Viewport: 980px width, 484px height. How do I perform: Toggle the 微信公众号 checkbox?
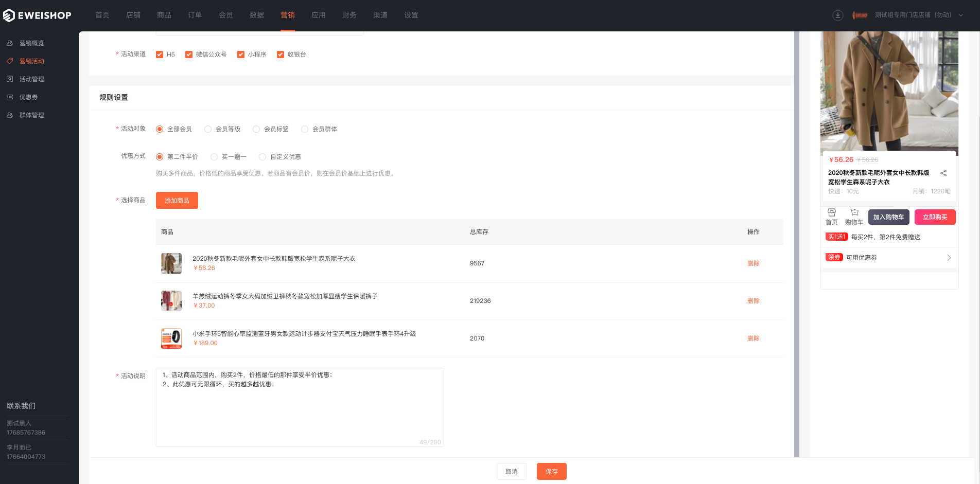189,55
